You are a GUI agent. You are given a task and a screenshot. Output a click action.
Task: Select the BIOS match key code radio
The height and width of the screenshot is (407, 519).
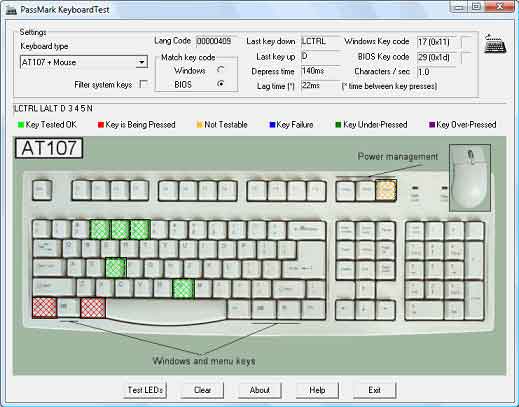pos(220,84)
